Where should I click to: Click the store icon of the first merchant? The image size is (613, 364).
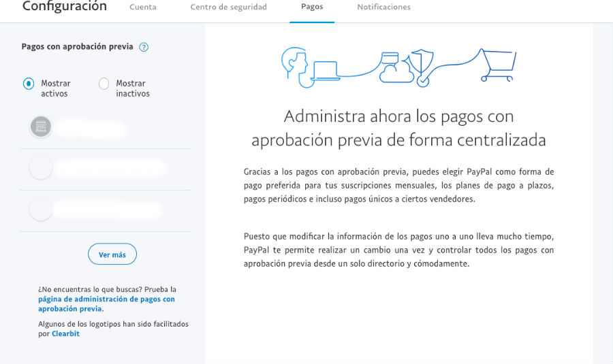tap(41, 127)
